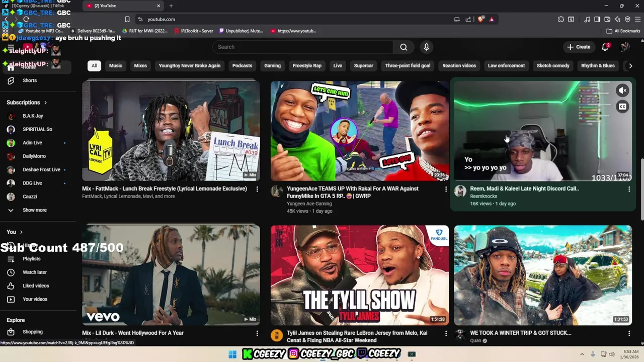Open options menu for Reem Discord Call video

coord(629,189)
